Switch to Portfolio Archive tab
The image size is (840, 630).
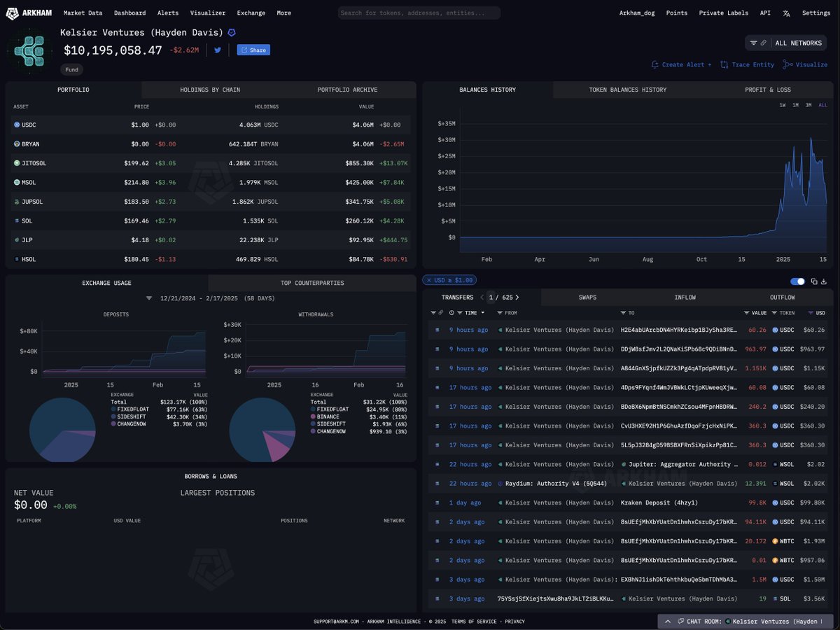347,90
